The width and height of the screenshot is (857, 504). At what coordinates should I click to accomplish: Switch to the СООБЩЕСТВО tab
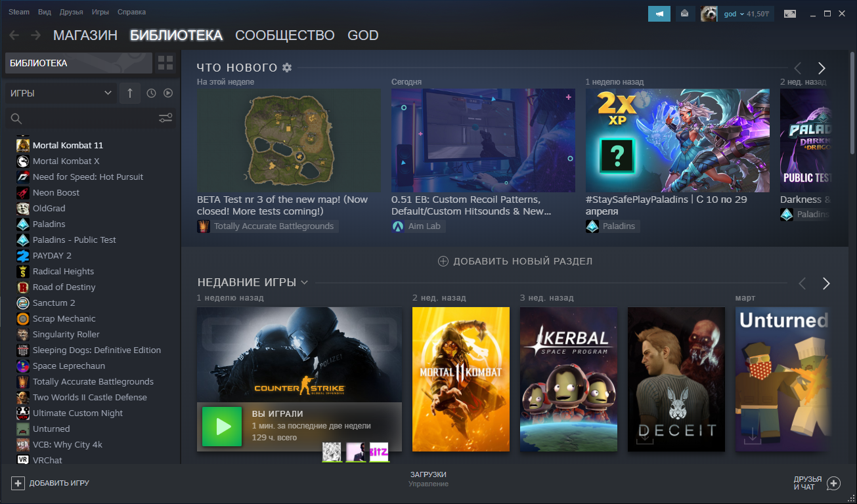click(x=285, y=35)
